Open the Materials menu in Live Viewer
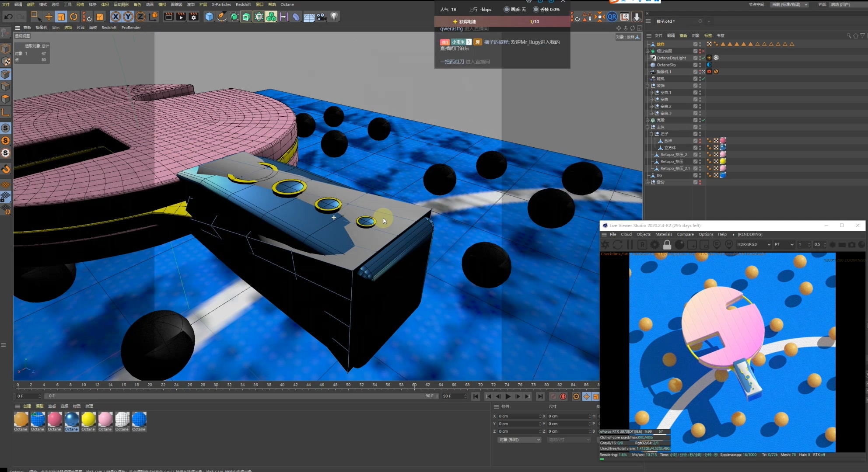This screenshot has width=868, height=472. (x=664, y=234)
